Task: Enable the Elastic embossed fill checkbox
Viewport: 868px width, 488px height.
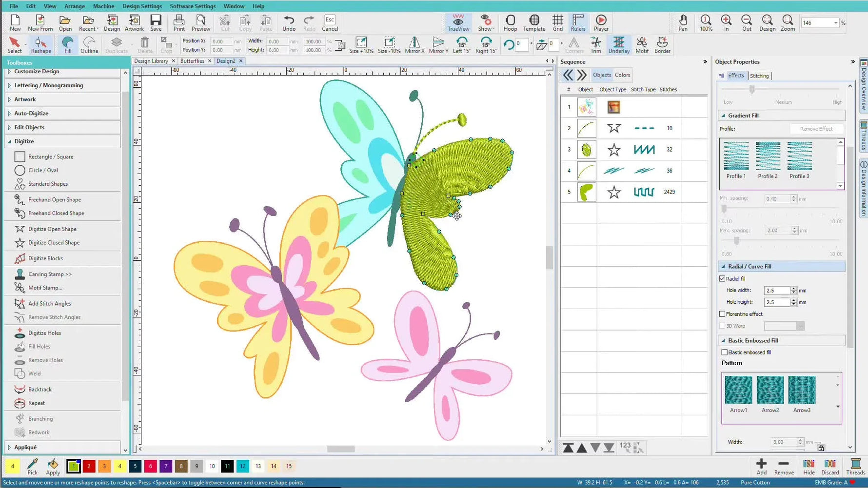Action: click(x=724, y=352)
